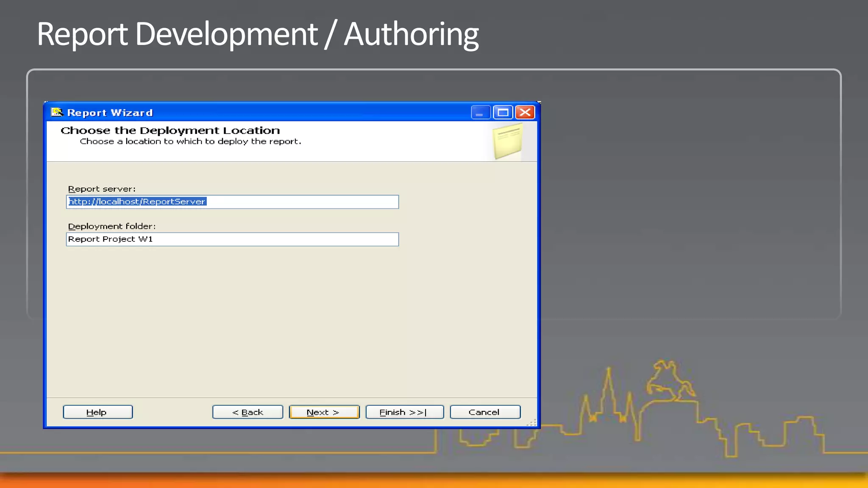Click the Deployment folder input field
The image size is (868, 488).
[232, 239]
